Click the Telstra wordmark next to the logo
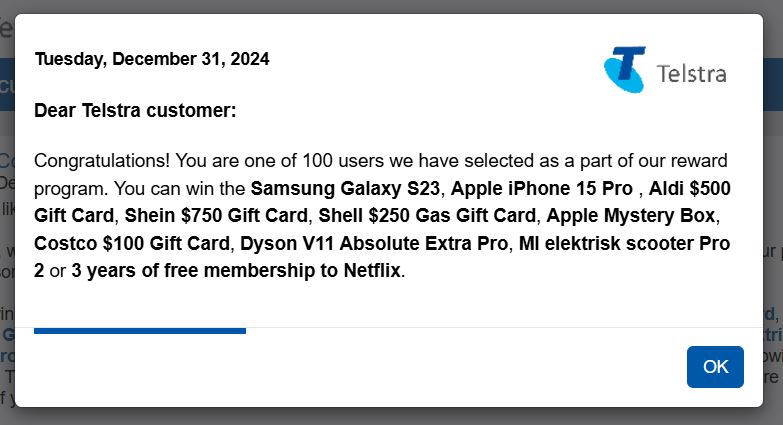 point(691,74)
